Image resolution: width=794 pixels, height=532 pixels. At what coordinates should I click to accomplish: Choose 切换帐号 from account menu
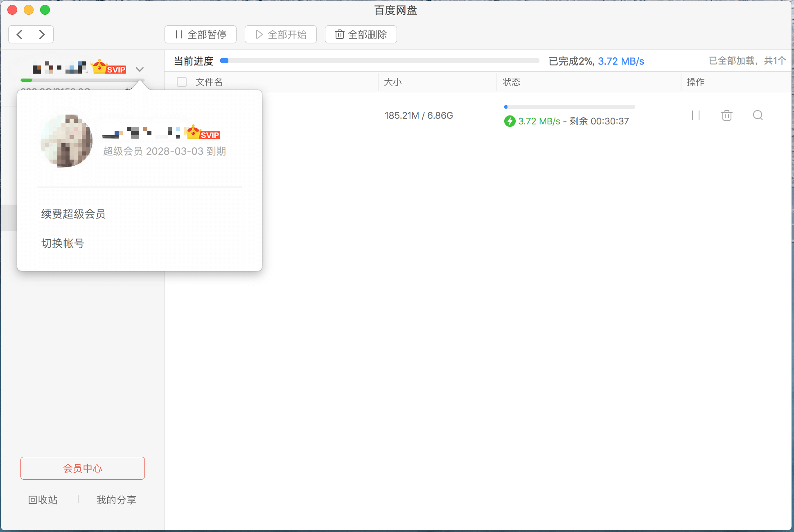[63, 243]
